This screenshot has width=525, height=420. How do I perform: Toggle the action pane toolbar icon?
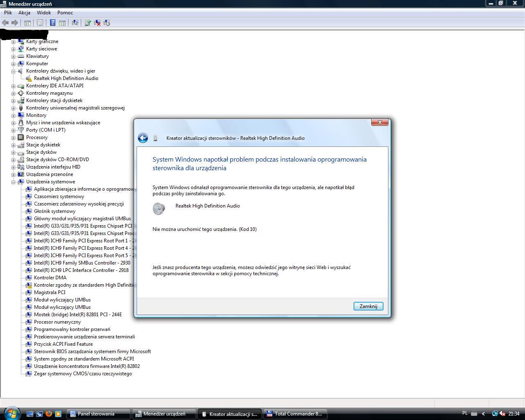point(62,23)
